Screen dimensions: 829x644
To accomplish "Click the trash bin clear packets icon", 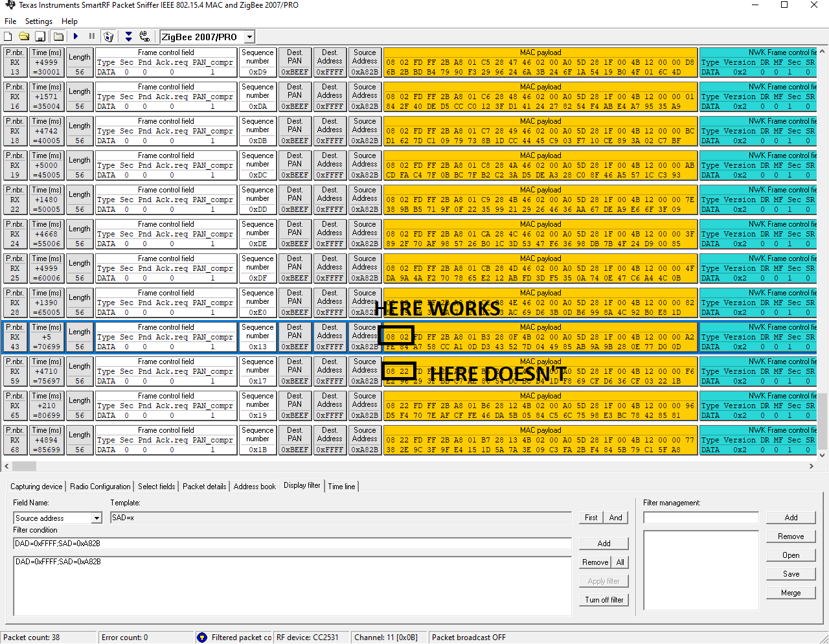I will 109,37.
